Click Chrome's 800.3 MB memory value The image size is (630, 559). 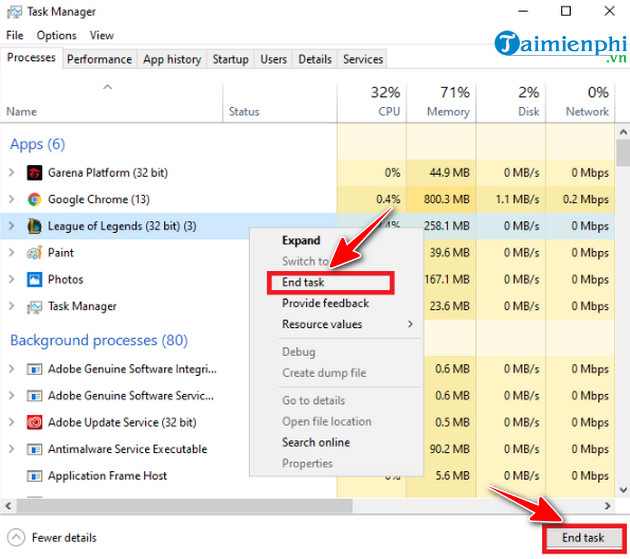pos(446,199)
